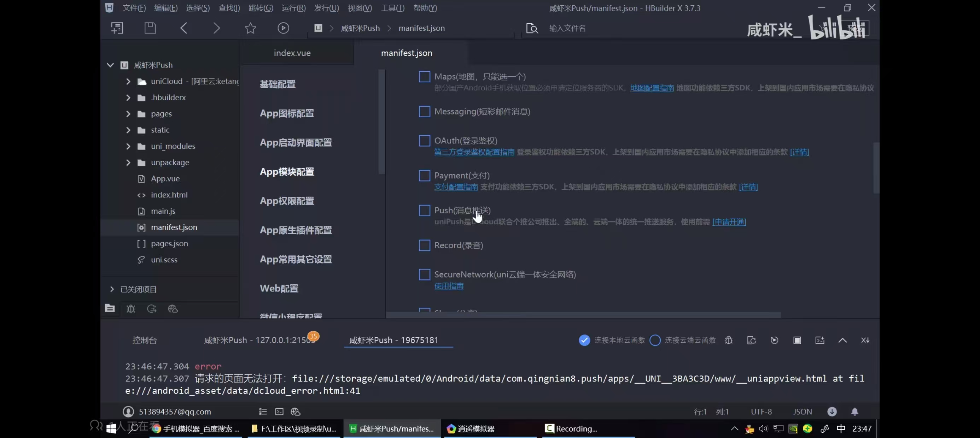The width and height of the screenshot is (980, 438).
Task: Select connect local cloud function radio
Action: [x=584, y=340]
